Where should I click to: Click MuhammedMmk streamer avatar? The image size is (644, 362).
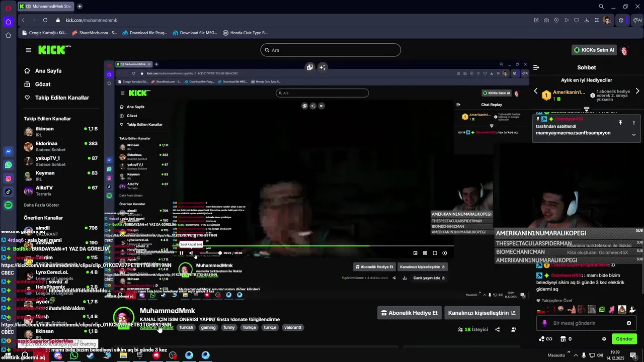click(x=123, y=318)
